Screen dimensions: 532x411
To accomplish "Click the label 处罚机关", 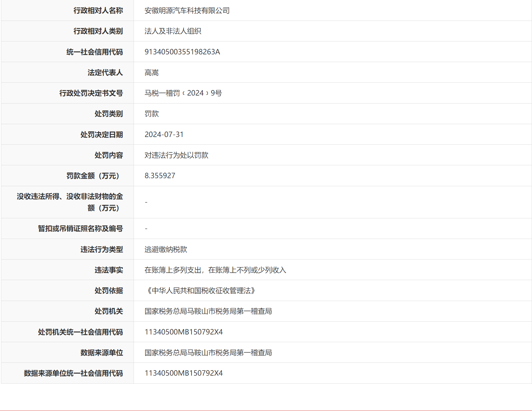I will (109, 311).
